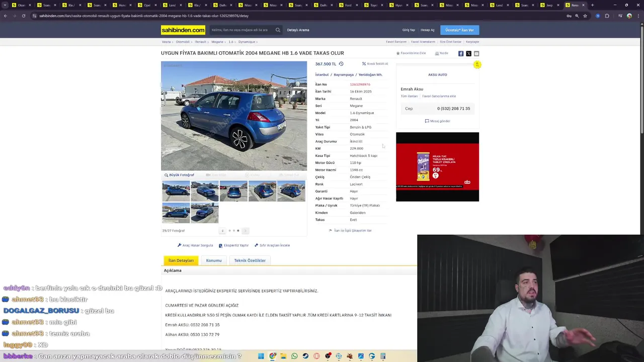This screenshot has width=644, height=362.
Task: Open Büyük Fotoğraf large photo view
Action: [179, 175]
